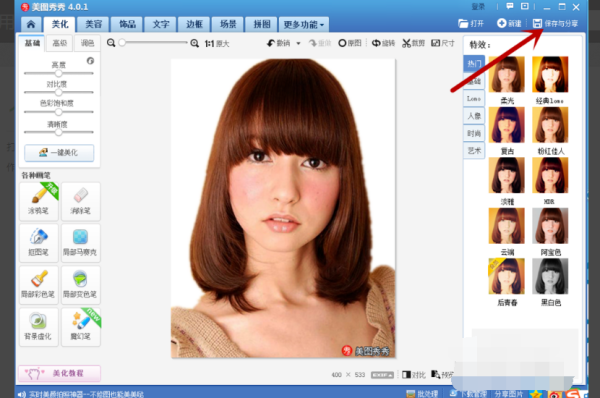
Task: Switch to the 边框 tab
Action: pyautogui.click(x=194, y=24)
